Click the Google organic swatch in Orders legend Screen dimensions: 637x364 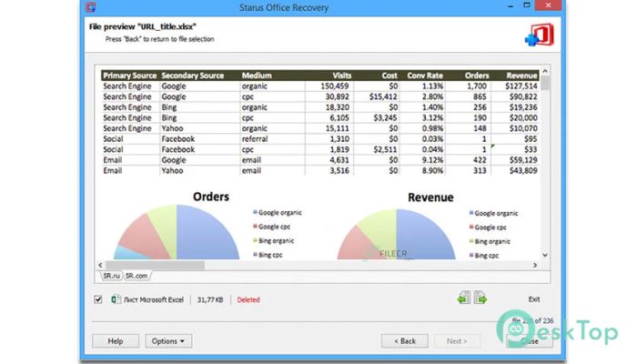tap(255, 212)
